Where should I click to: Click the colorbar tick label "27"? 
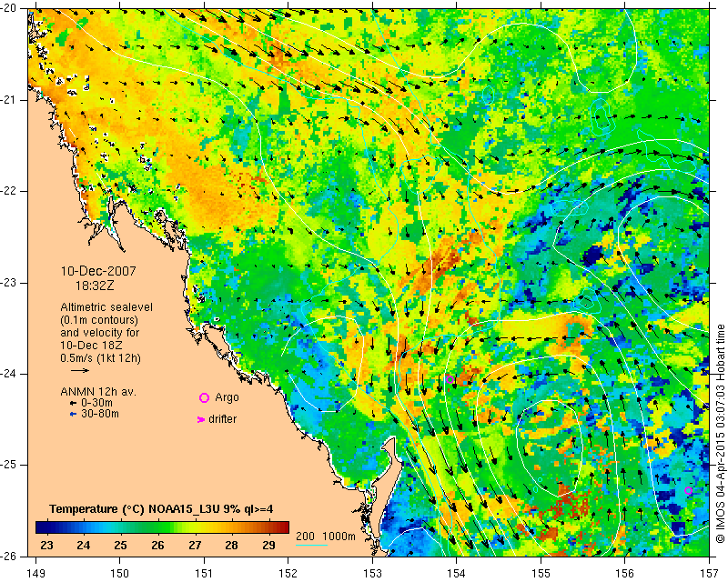coord(195,545)
